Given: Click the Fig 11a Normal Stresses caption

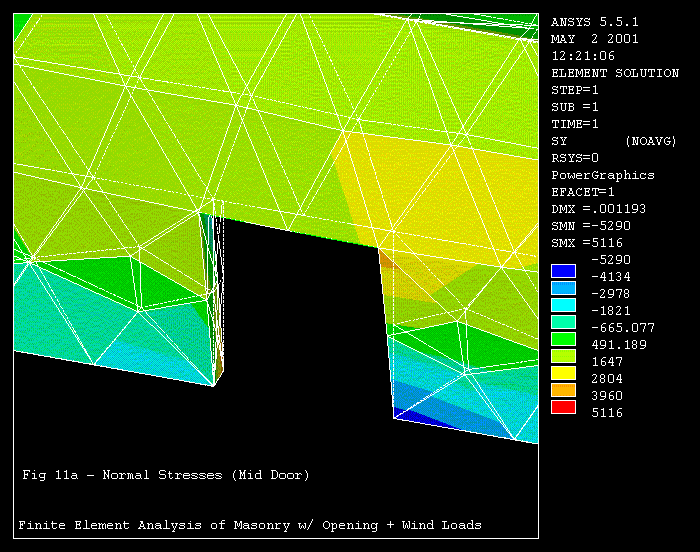Looking at the screenshot, I should point(165,476).
